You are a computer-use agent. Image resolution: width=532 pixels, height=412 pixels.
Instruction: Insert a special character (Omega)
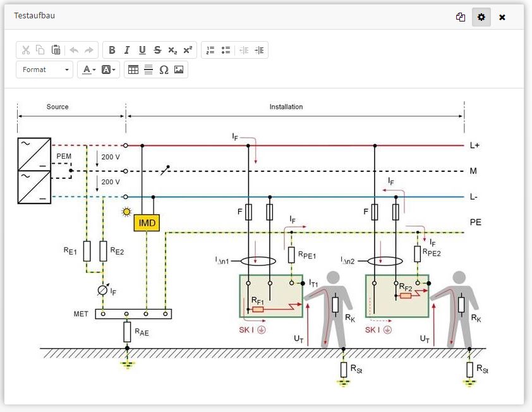point(164,70)
